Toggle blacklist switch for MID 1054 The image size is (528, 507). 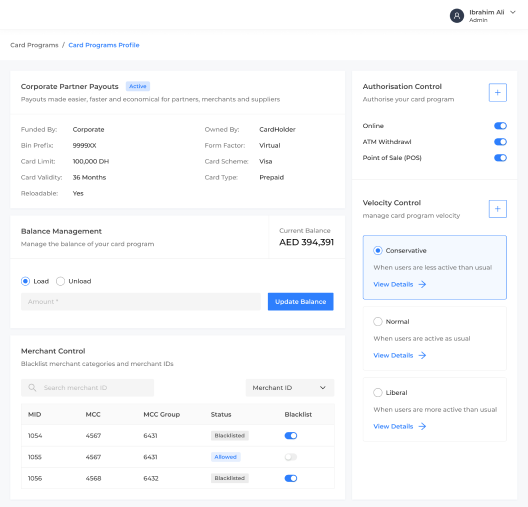(291, 436)
